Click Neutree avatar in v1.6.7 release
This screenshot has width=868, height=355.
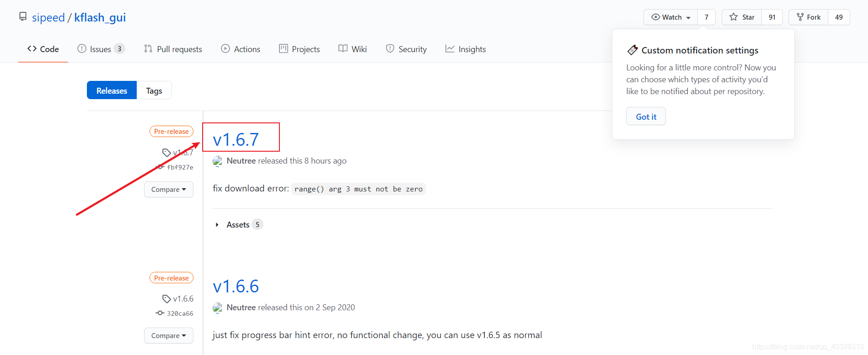point(217,161)
